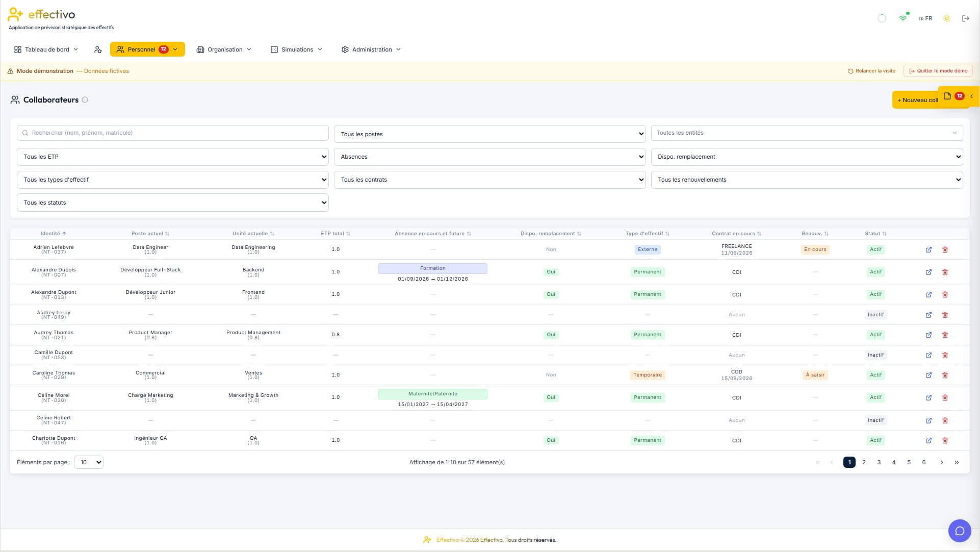Open Alexandre Dubois's details link icon
980x552 pixels.
pos(929,272)
